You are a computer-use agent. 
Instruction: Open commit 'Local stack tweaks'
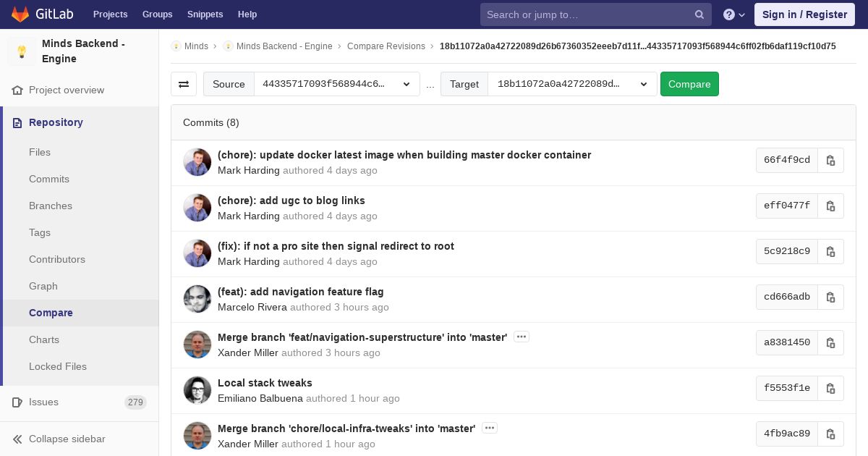265,383
